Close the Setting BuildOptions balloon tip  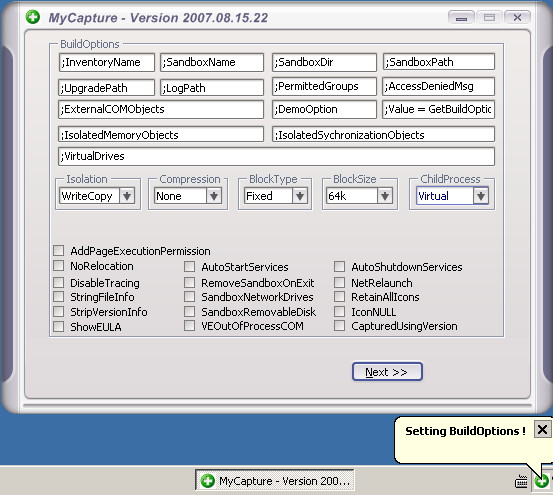542,429
